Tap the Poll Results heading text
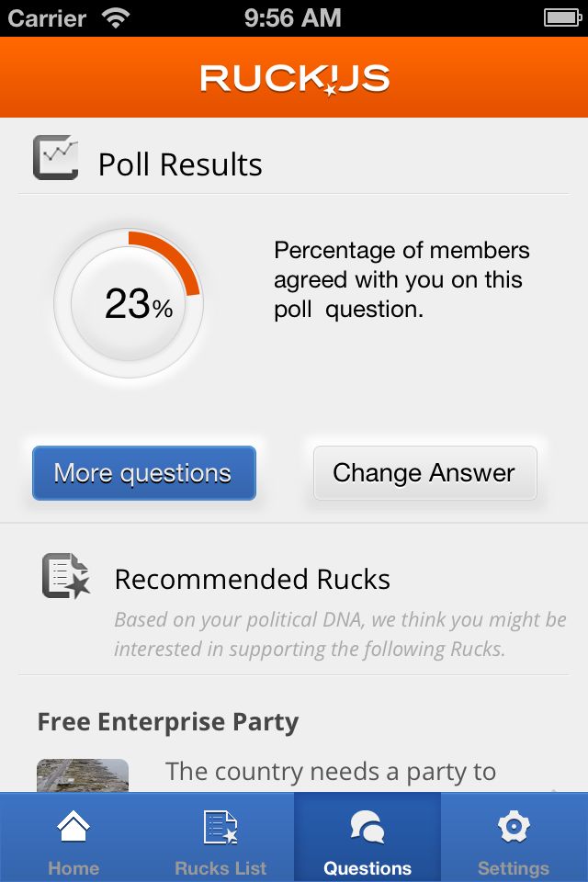This screenshot has height=882, width=588. 180,164
